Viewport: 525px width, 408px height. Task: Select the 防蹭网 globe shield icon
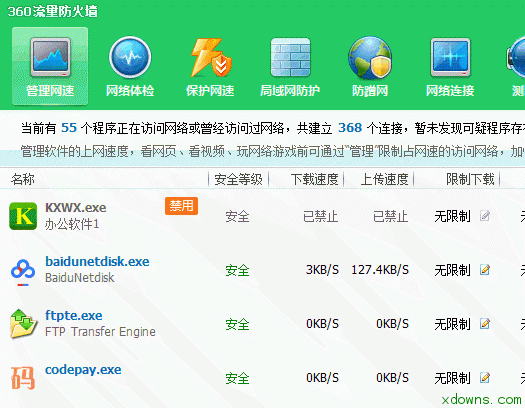pos(370,58)
